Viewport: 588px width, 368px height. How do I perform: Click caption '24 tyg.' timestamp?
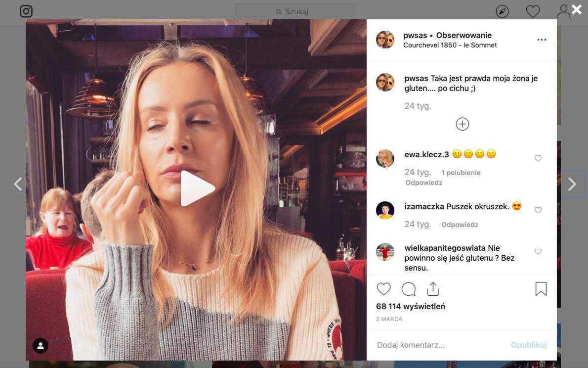[418, 106]
